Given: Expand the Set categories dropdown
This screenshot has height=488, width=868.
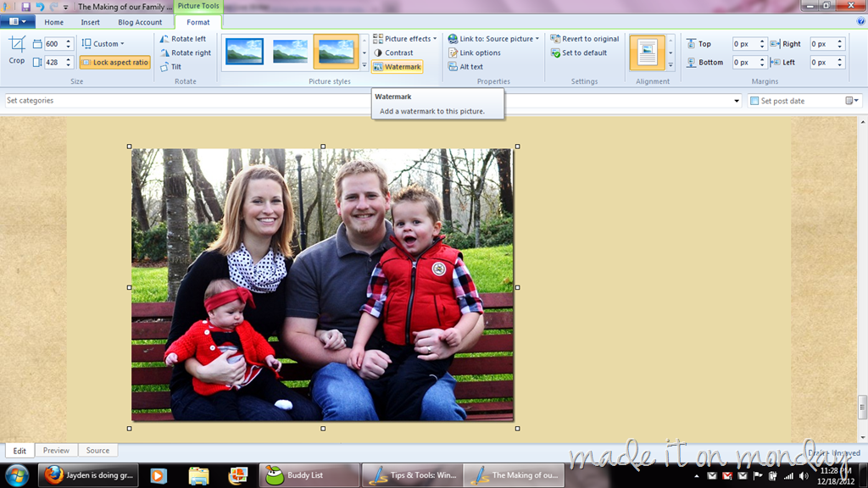Looking at the screenshot, I should [x=737, y=101].
